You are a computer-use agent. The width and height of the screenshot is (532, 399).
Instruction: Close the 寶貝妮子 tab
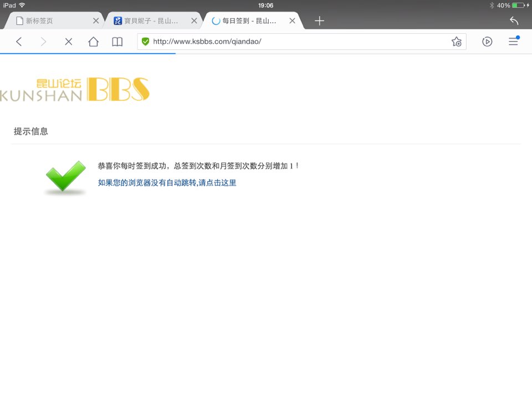[194, 21]
